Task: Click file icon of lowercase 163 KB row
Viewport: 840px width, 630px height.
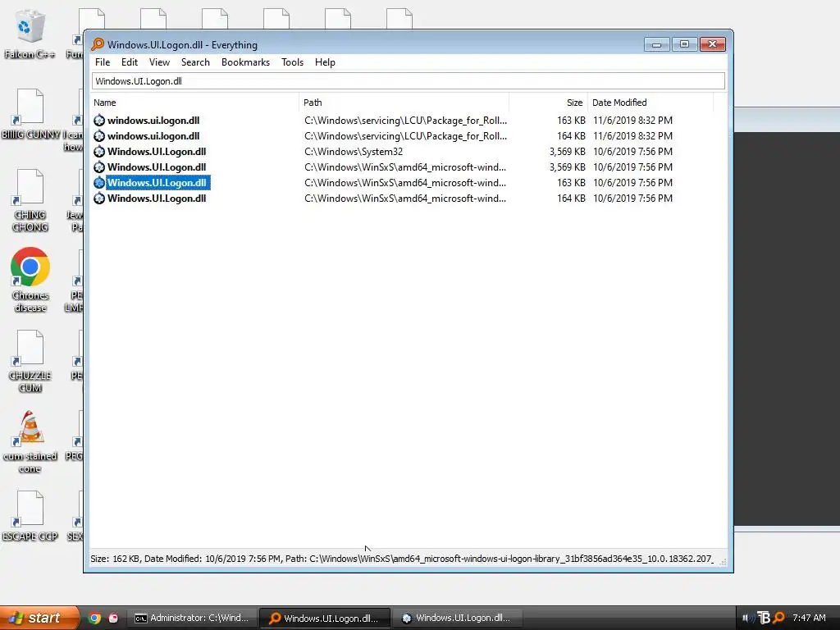Action: point(99,121)
